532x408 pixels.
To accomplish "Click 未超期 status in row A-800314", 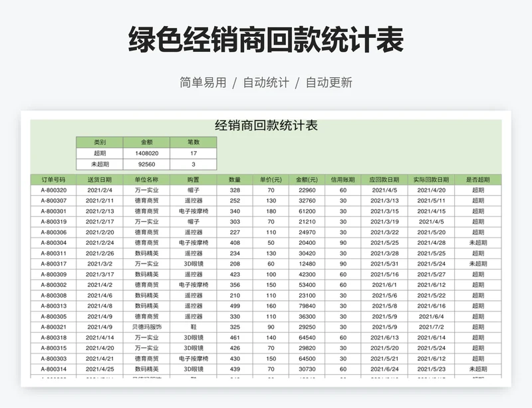I will tap(478, 369).
